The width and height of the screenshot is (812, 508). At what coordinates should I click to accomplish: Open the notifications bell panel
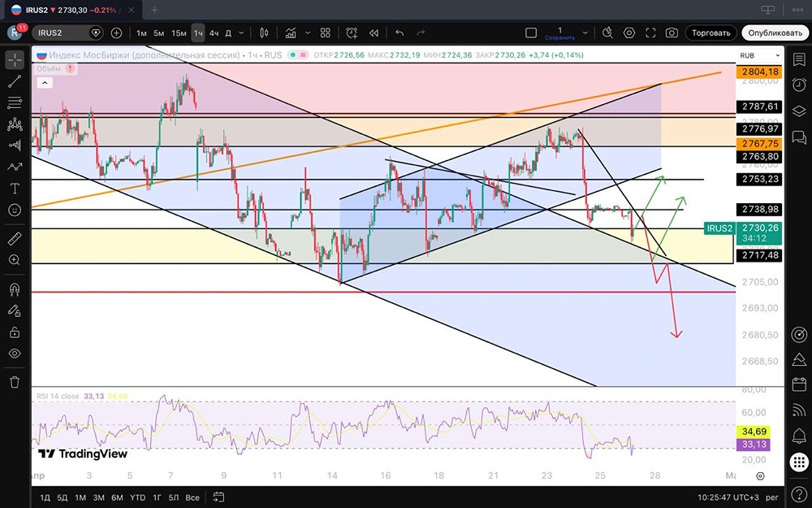click(799, 436)
